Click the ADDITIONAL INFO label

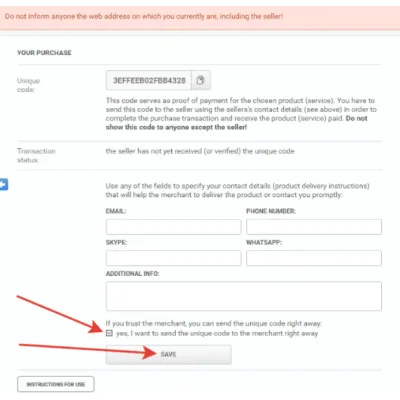click(132, 274)
